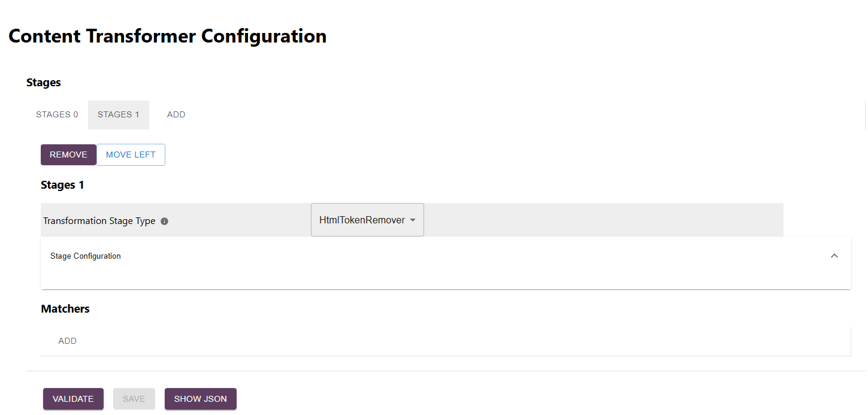Select the STAGES 1 tab
The height and width of the screenshot is (415, 868).
point(118,114)
